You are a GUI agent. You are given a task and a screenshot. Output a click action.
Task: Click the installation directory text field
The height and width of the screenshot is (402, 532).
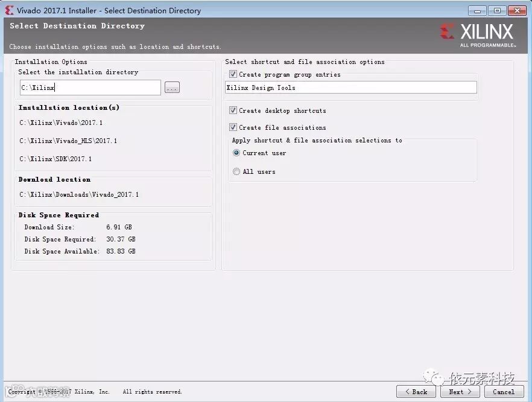tap(90, 88)
